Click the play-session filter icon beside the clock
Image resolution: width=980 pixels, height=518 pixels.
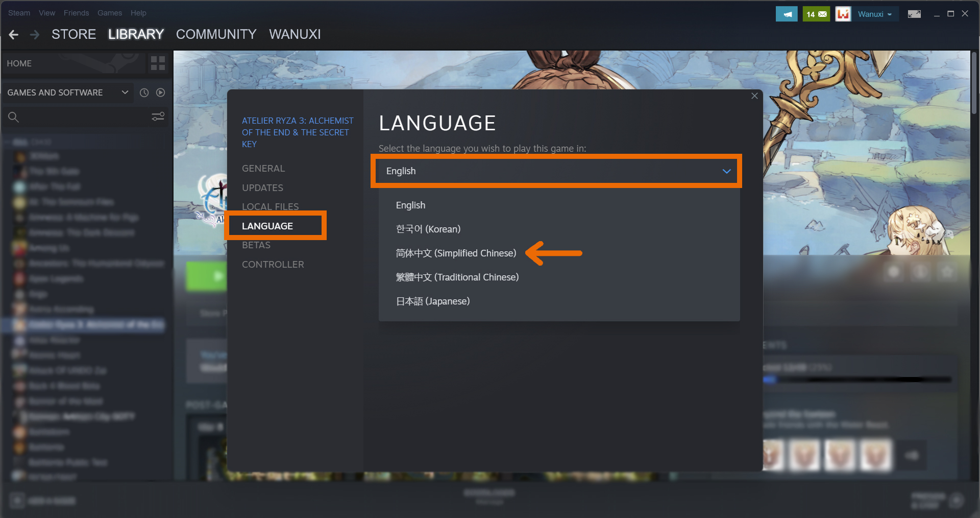[160, 92]
